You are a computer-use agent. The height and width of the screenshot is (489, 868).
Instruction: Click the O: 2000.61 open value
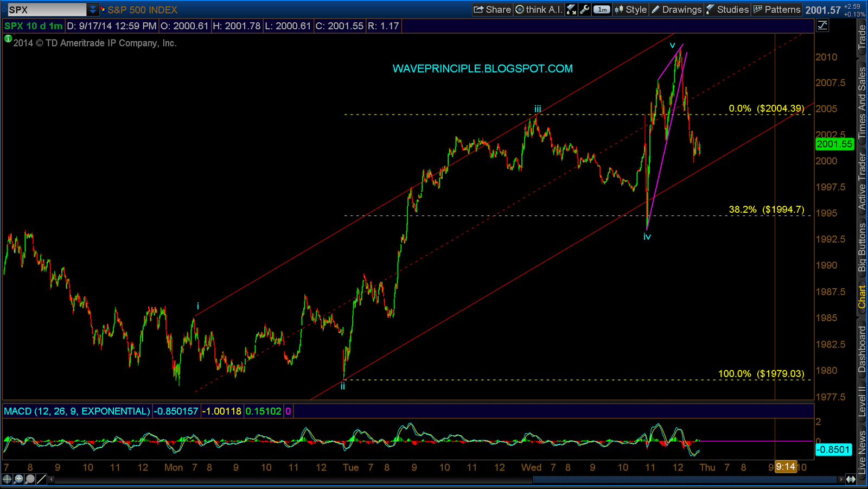click(x=184, y=26)
